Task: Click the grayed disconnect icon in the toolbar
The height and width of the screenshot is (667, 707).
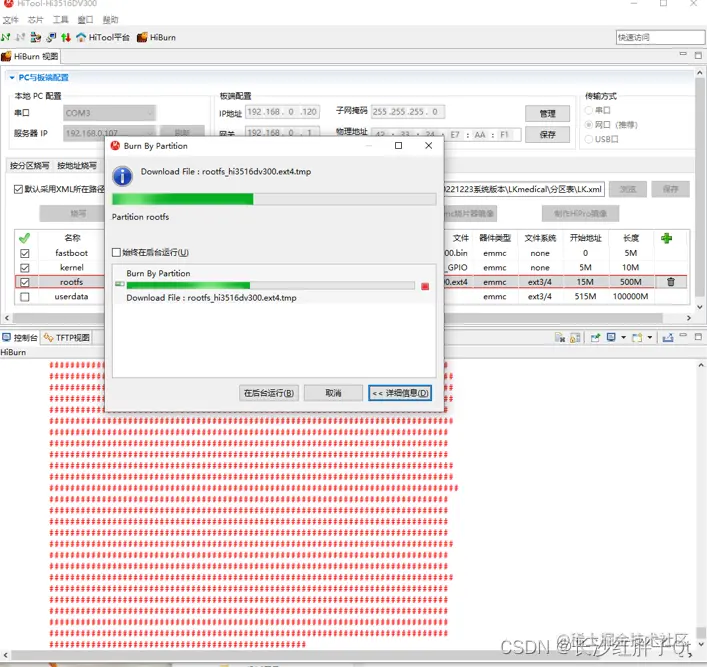Action: [x=20, y=37]
